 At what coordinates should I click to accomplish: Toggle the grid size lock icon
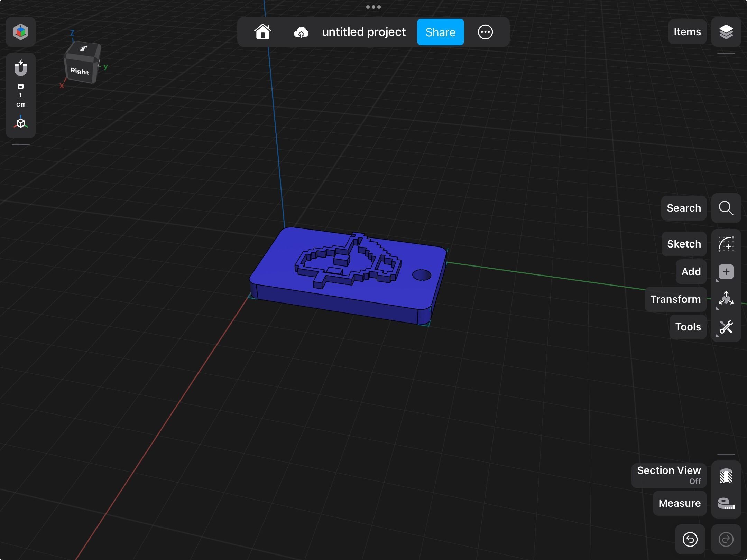21,86
